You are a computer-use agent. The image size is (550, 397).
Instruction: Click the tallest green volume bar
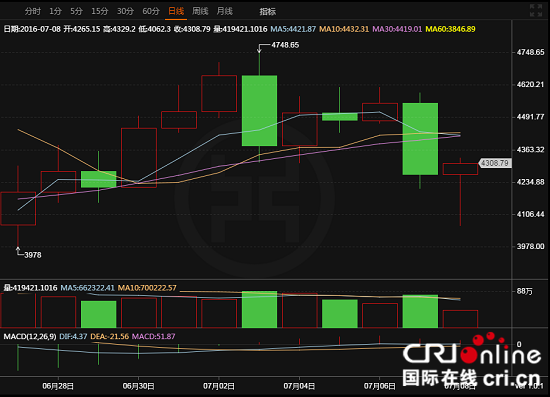(260, 309)
